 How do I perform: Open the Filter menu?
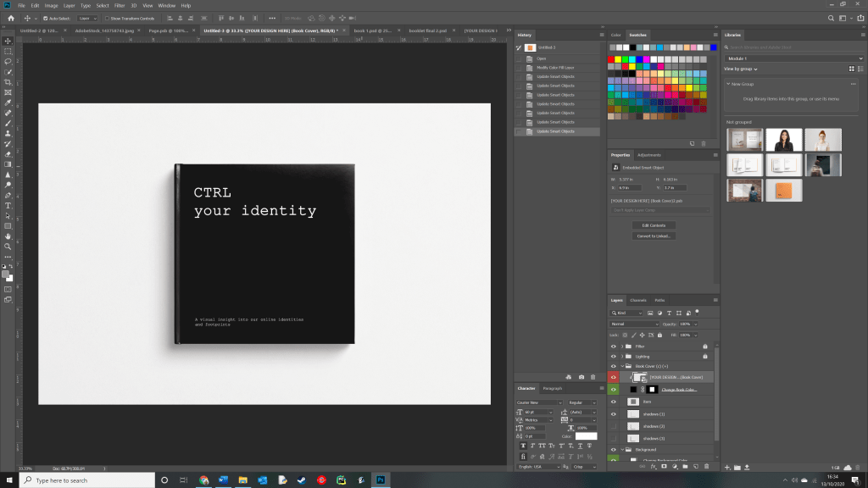point(119,5)
